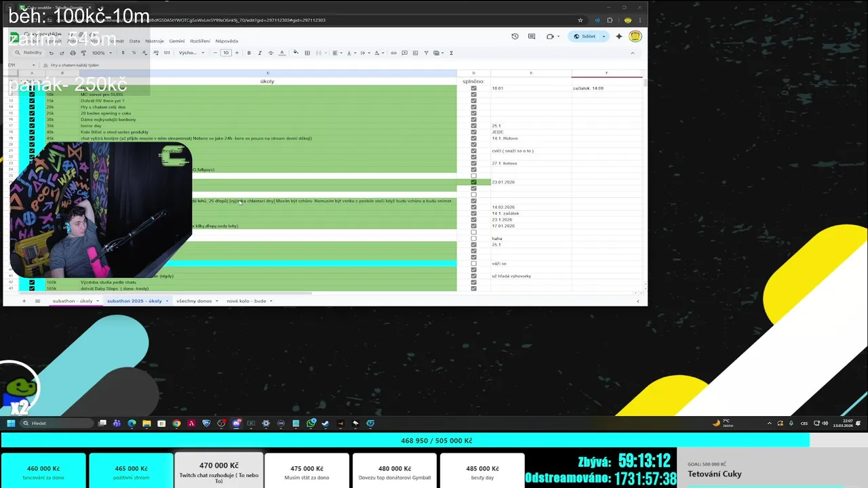Click the Sdílet share button
The image size is (868, 488).
585,37
